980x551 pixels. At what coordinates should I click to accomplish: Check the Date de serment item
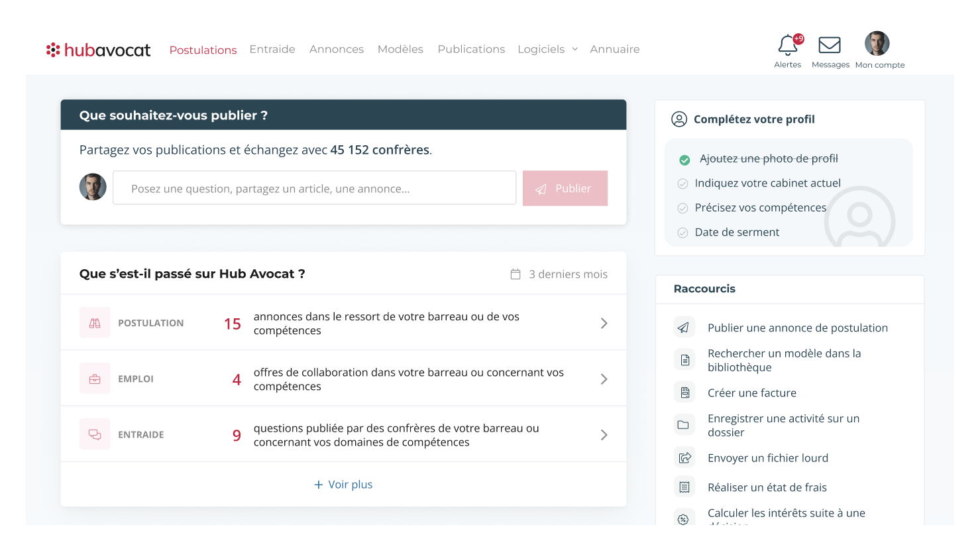[x=682, y=232]
